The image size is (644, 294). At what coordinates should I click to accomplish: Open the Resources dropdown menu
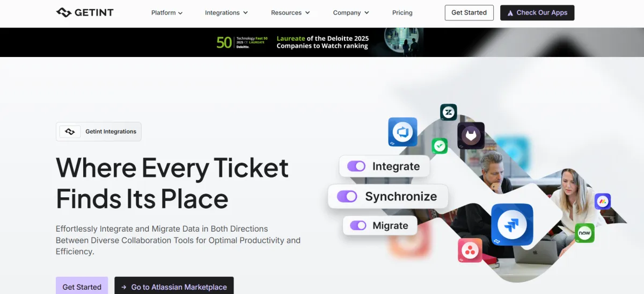pos(290,13)
